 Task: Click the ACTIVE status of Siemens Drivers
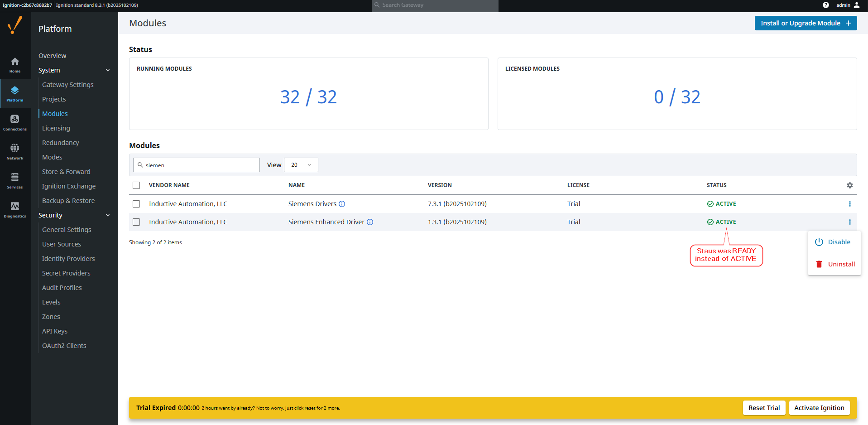pos(722,204)
